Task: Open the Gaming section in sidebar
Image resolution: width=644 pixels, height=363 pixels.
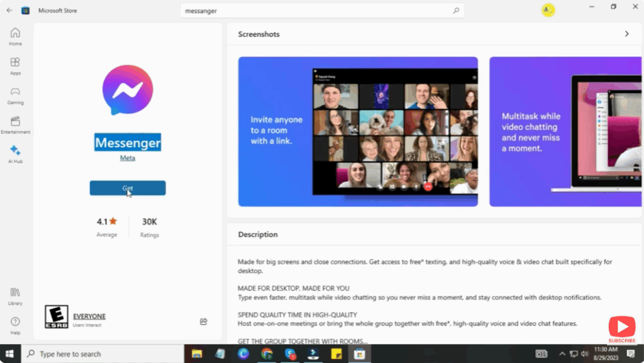Action: (x=14, y=94)
